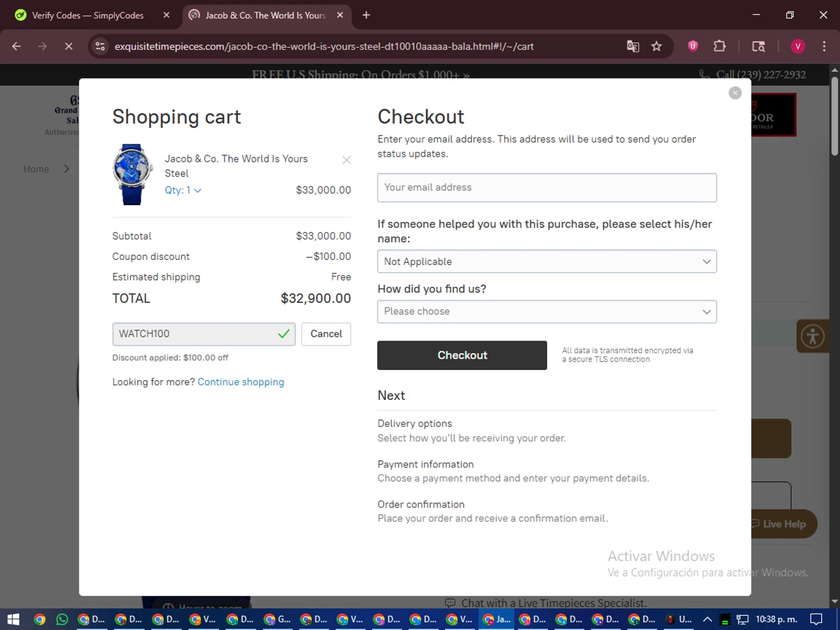This screenshot has height=630, width=840.
Task: Click the black Checkout button
Action: [x=462, y=355]
